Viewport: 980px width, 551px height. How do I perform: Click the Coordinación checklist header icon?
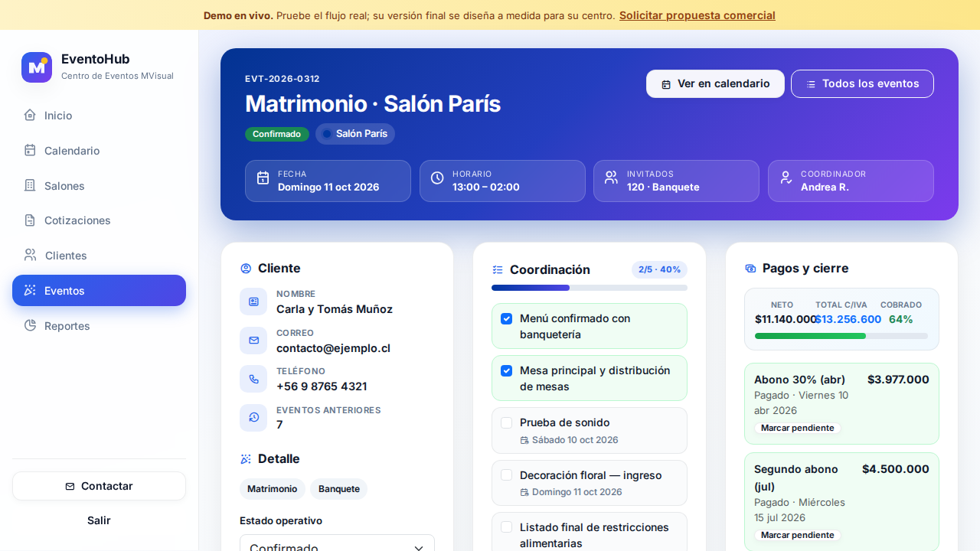(x=498, y=270)
